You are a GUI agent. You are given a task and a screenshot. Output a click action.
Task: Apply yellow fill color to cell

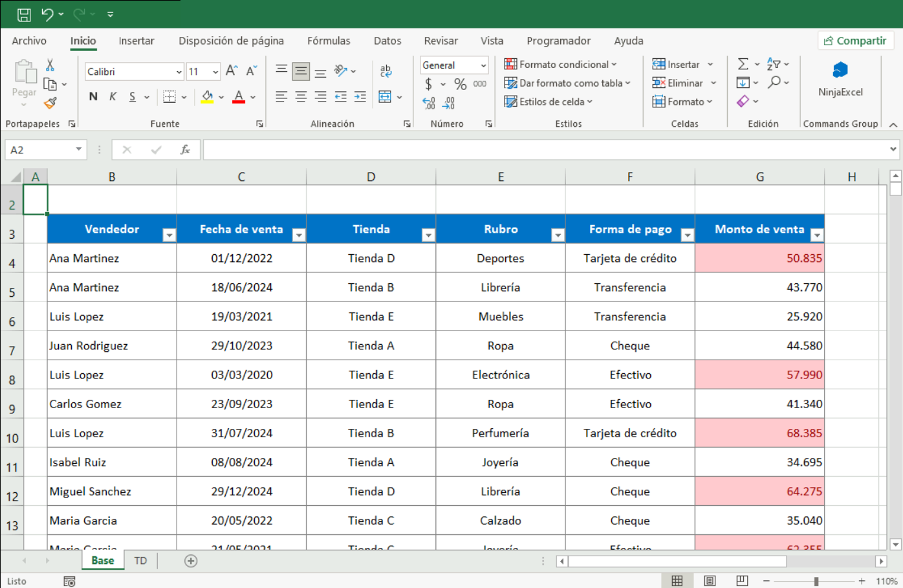[x=207, y=97]
